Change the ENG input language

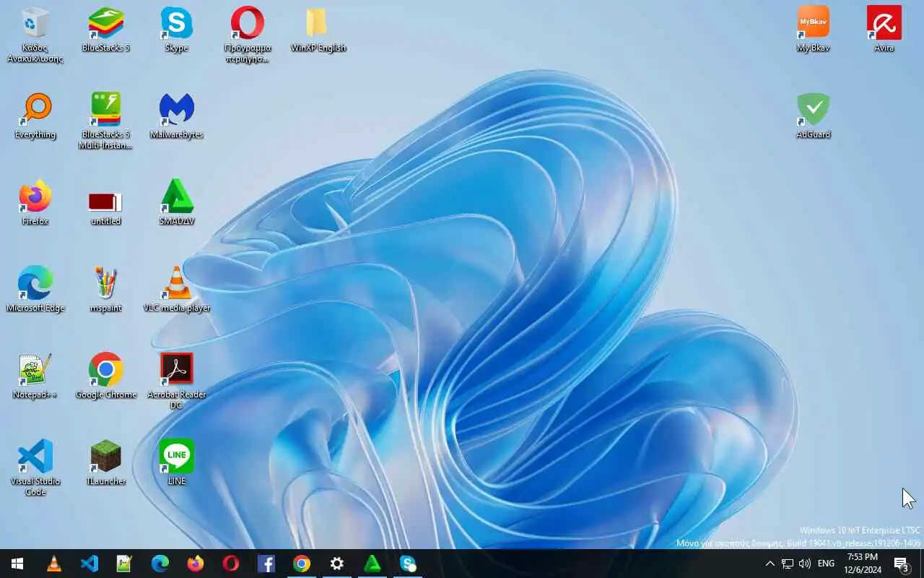(x=826, y=564)
